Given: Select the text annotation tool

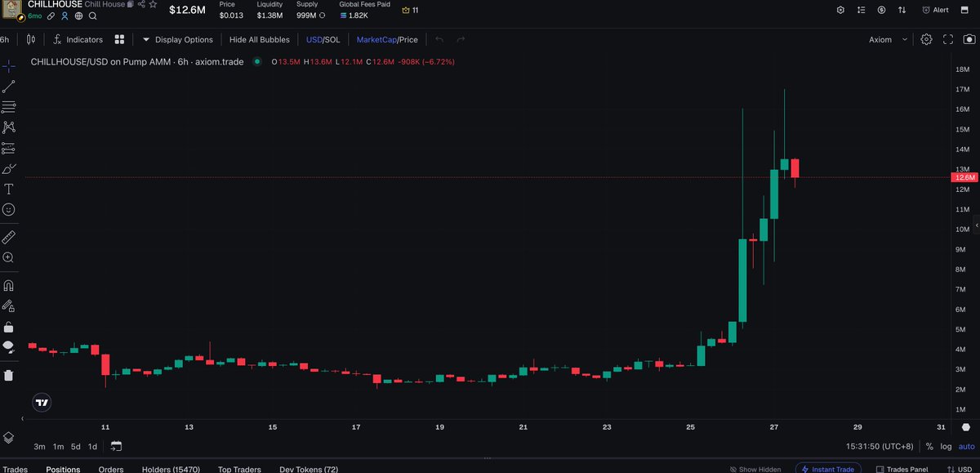Looking at the screenshot, I should 8,189.
